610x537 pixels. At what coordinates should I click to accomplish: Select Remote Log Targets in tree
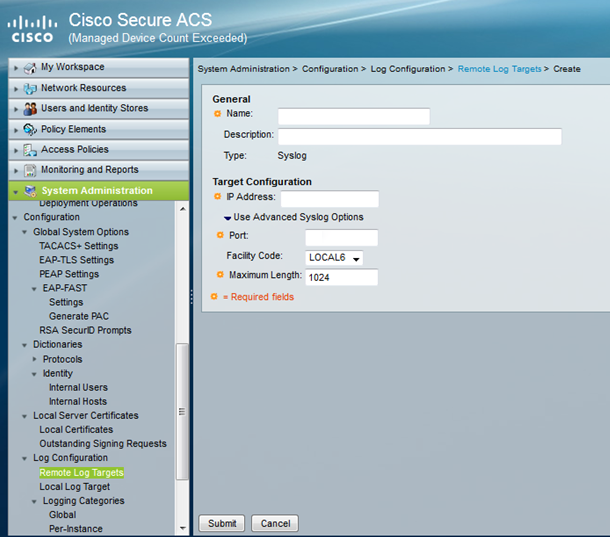click(82, 473)
